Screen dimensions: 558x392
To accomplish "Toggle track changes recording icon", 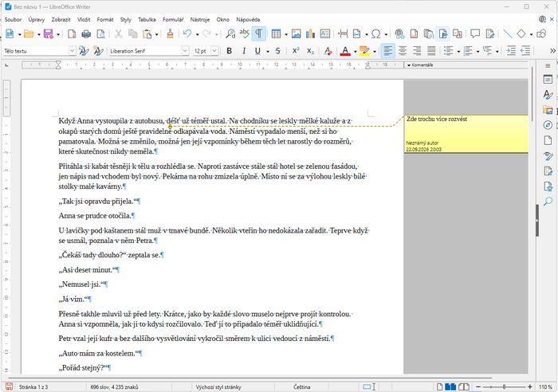I will (x=490, y=33).
